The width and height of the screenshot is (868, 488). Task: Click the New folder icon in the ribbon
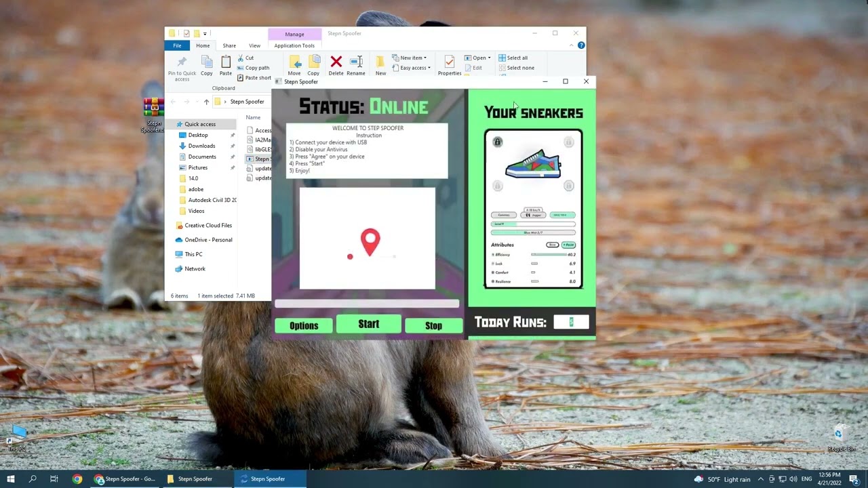(381, 62)
